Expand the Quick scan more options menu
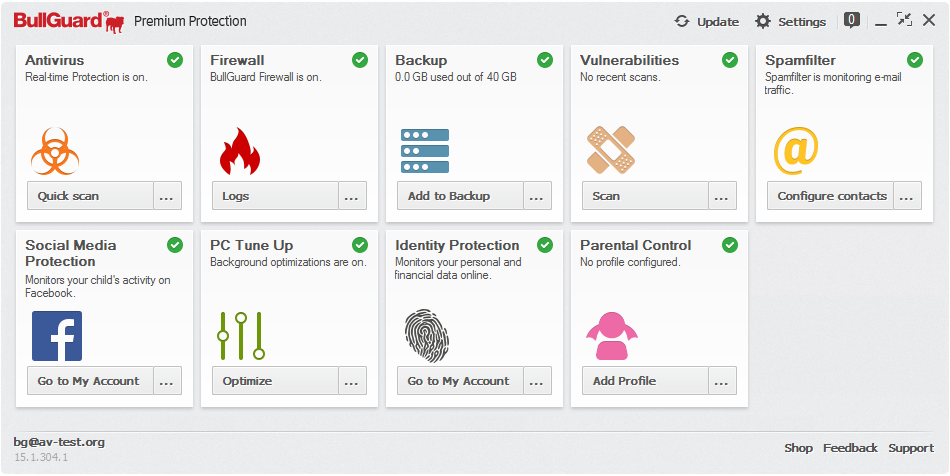950x476 pixels. pos(167,196)
